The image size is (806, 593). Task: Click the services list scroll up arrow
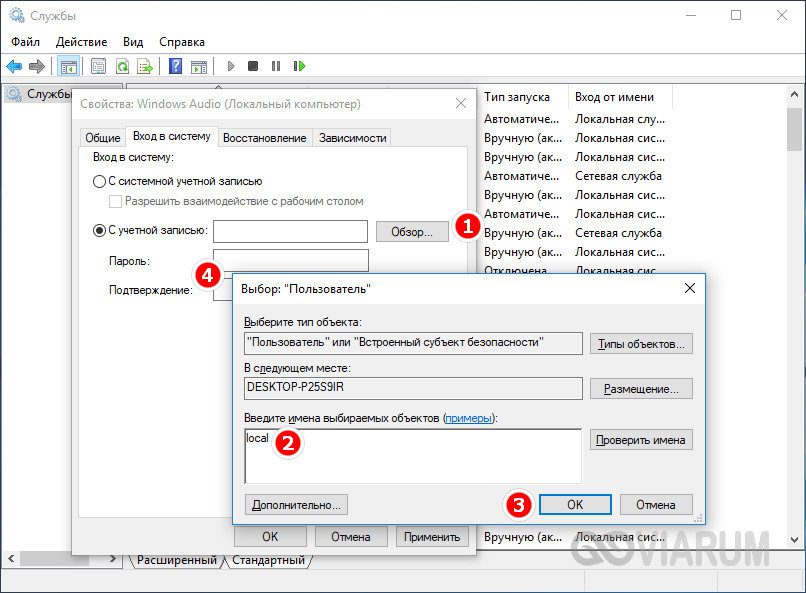point(794,95)
